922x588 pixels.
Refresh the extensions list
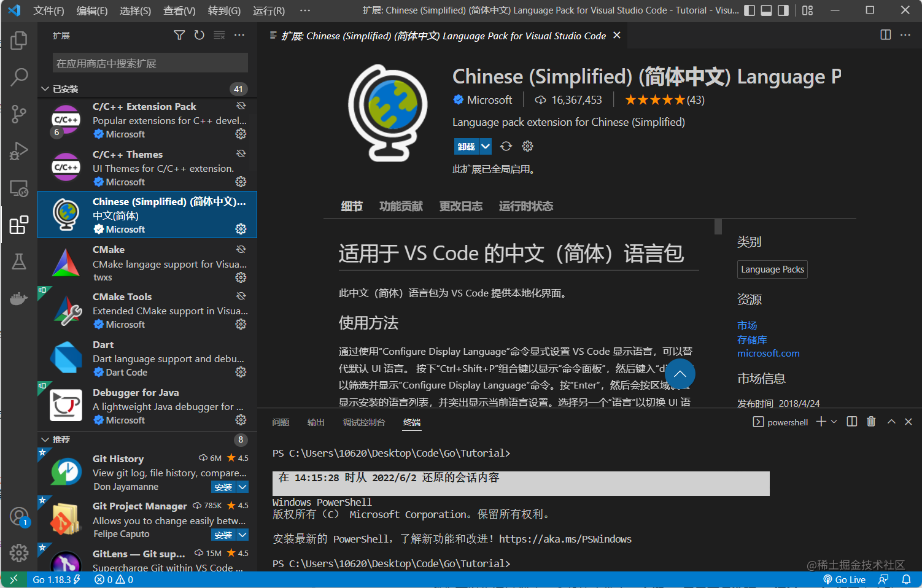click(x=200, y=35)
